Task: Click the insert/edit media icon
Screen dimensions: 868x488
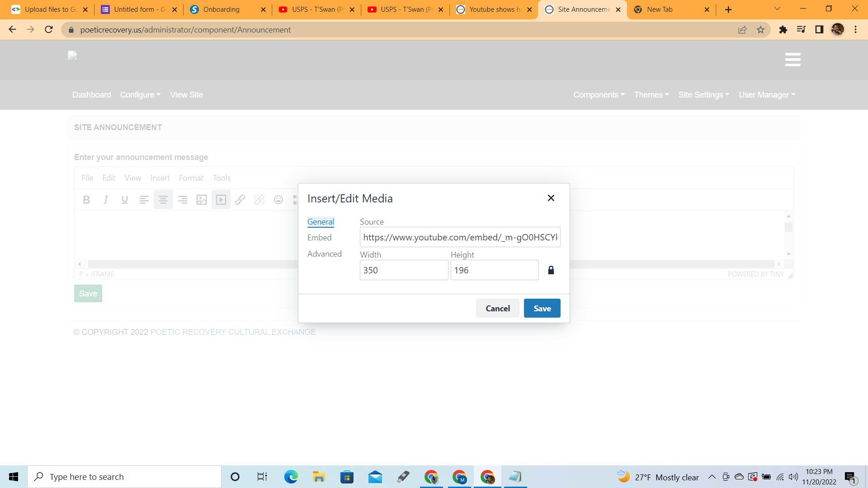Action: tap(221, 200)
